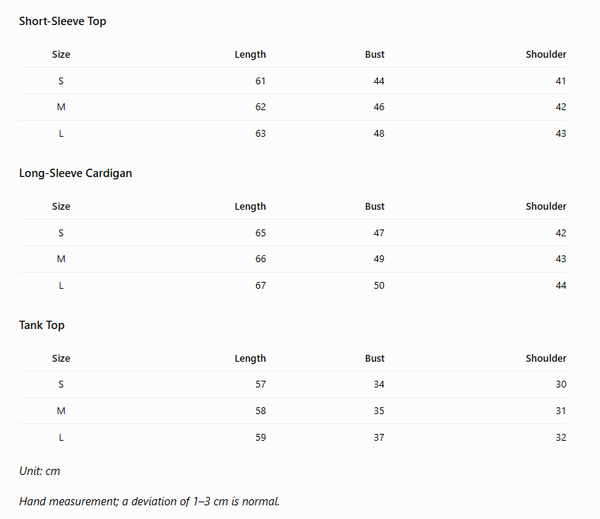Select the length value 61

point(261,81)
